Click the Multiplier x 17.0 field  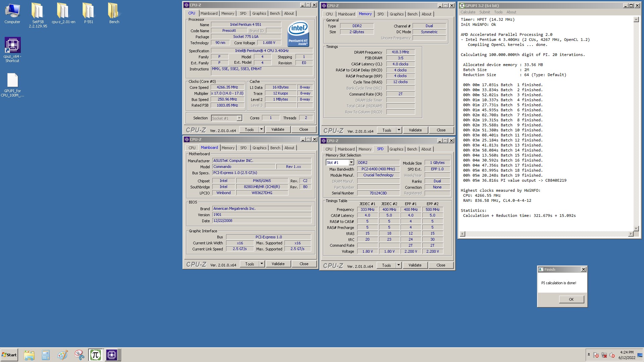click(x=227, y=93)
